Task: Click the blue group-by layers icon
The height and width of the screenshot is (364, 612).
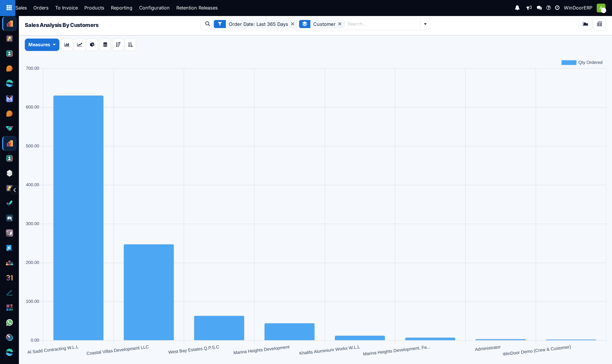Action: [305, 24]
